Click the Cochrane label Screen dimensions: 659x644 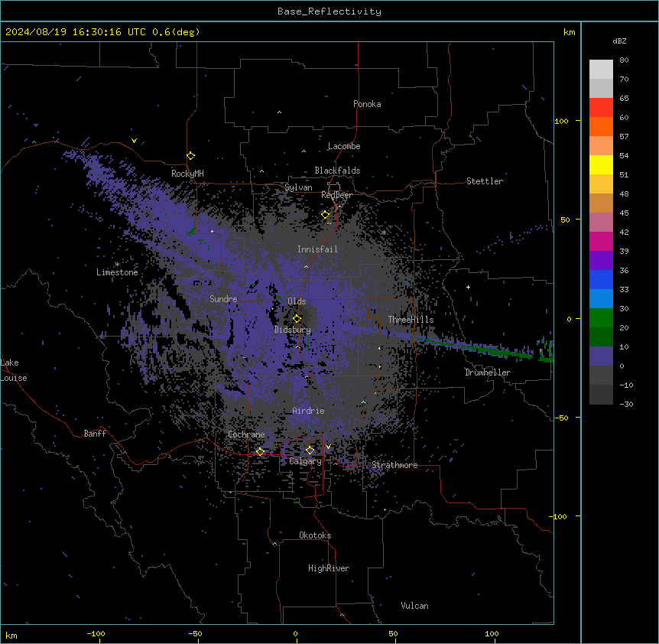246,434
